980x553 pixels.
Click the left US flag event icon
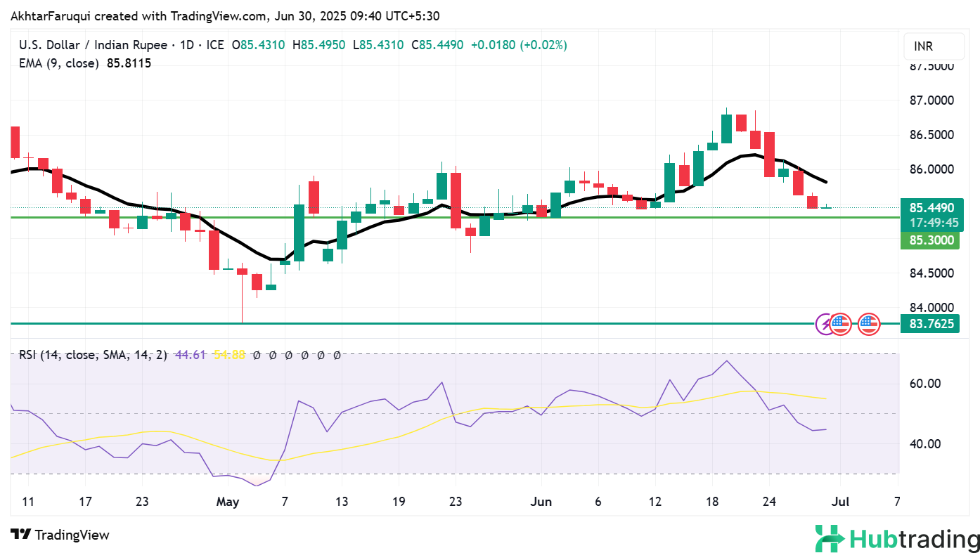click(840, 324)
